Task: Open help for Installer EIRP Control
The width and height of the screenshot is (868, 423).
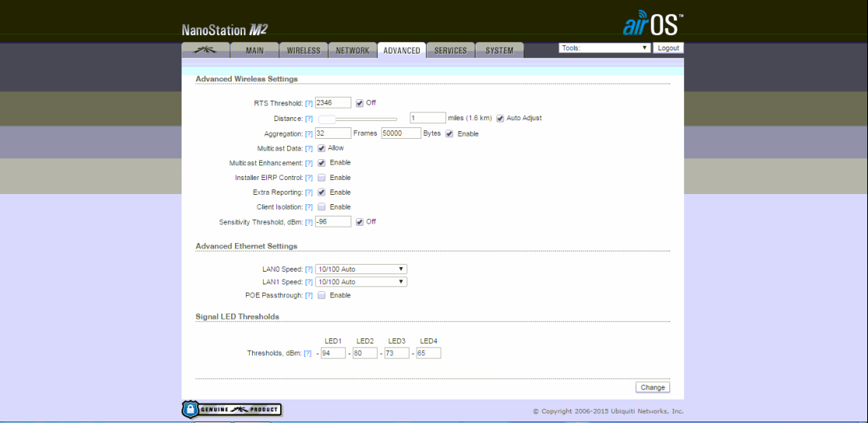Action: (x=309, y=178)
